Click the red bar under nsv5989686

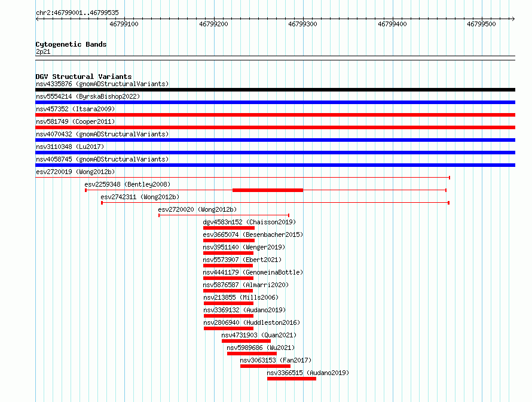click(252, 354)
